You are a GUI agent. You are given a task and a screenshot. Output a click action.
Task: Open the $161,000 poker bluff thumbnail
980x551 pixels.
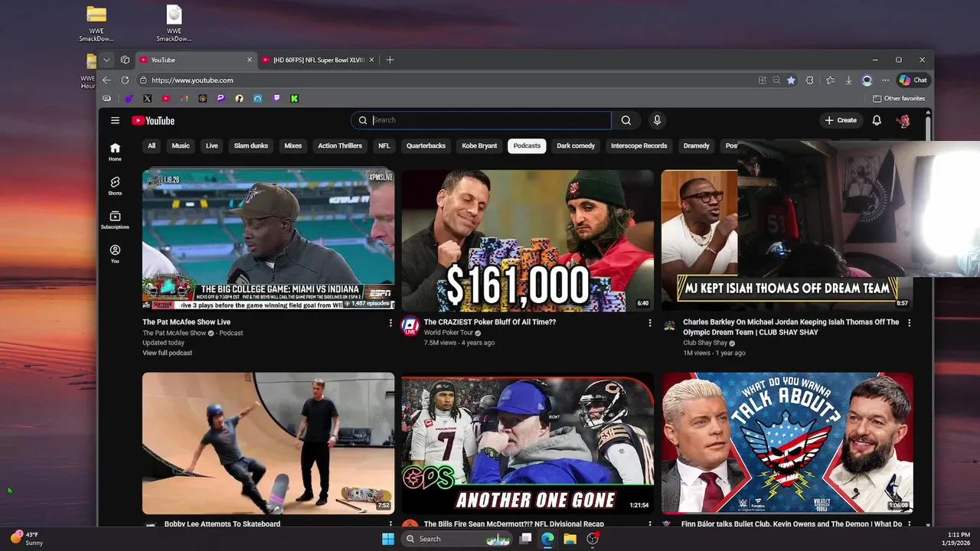[x=528, y=240]
